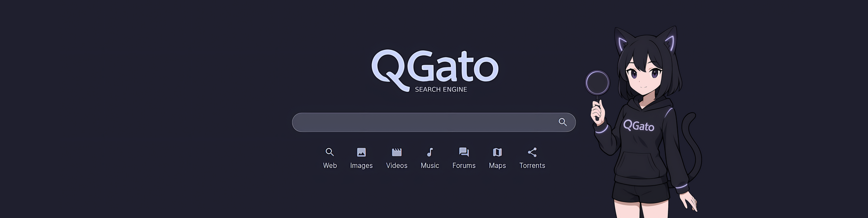Click the clapperboard icon for Videos

pos(396,152)
